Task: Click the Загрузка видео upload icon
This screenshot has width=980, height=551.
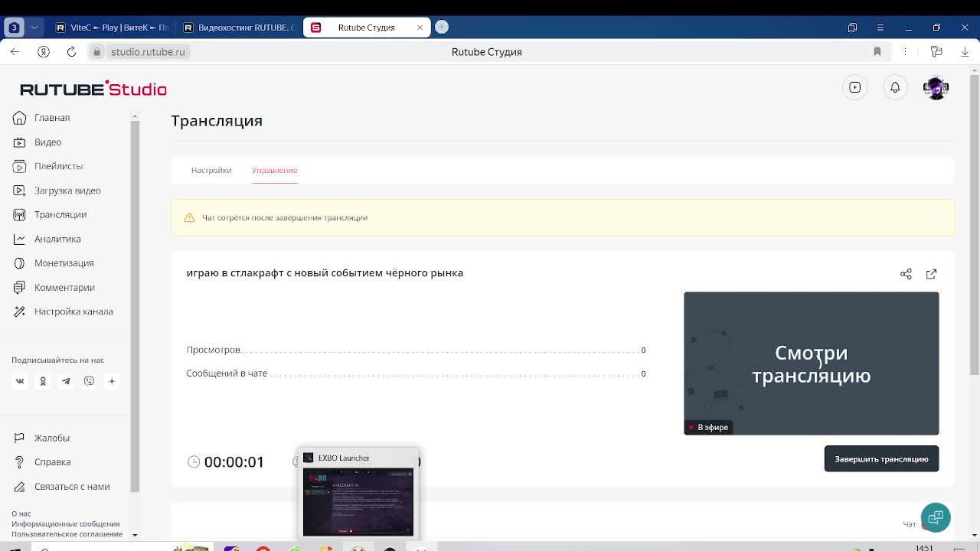Action: click(19, 191)
